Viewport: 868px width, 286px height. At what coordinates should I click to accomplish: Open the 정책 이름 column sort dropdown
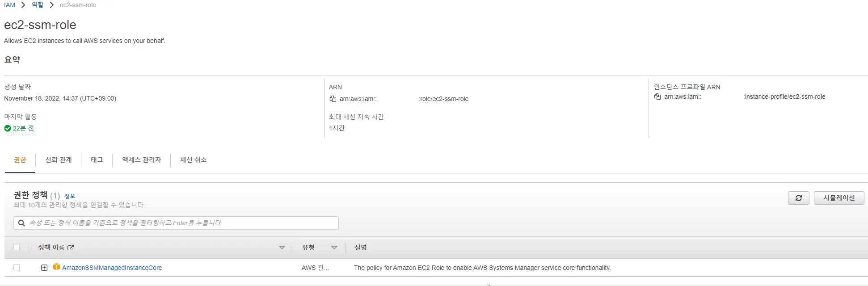click(x=282, y=248)
